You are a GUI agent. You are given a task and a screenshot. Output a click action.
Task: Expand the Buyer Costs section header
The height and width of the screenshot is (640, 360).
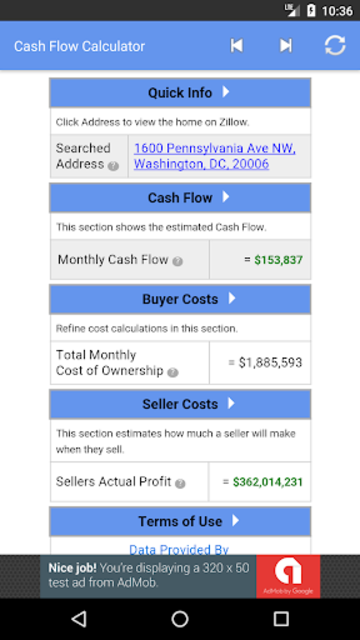pos(180,299)
